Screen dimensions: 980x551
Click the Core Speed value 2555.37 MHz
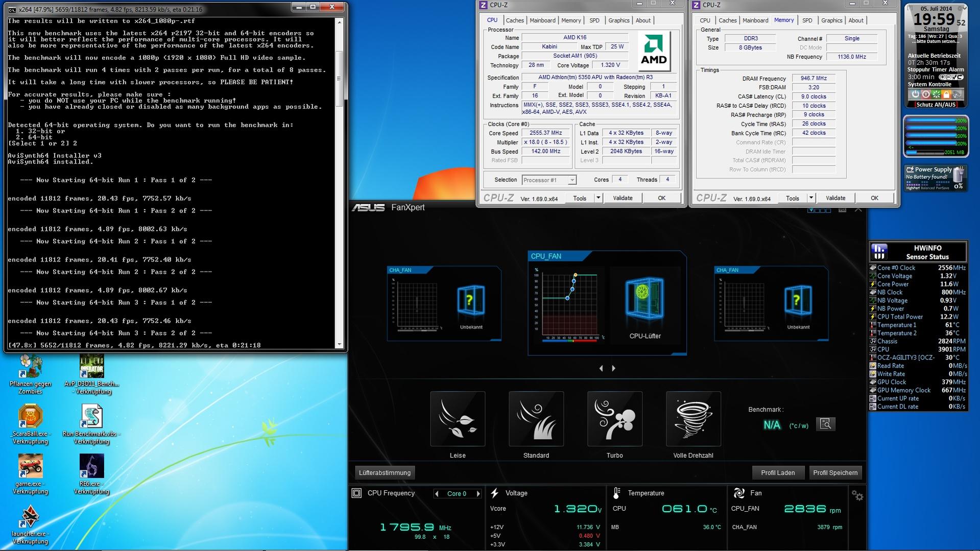pyautogui.click(x=546, y=133)
